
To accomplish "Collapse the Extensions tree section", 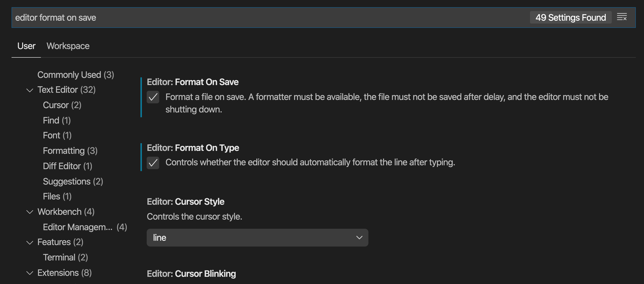I will pos(30,273).
